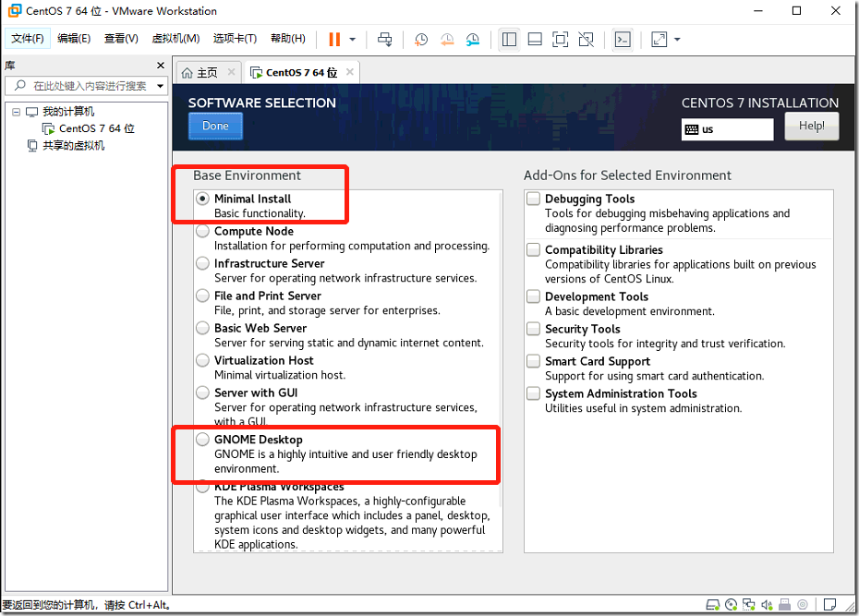Open the 编辑(E) menu
Screen dimensions: 859x616
point(74,39)
